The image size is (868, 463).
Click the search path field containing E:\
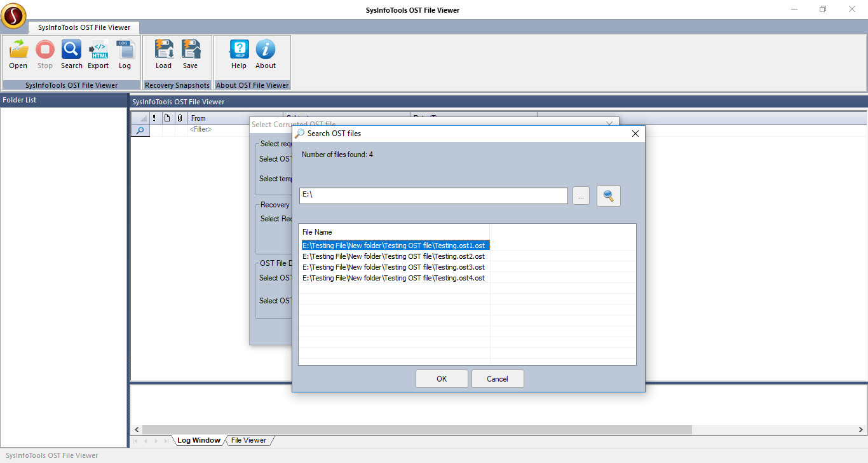coord(433,196)
